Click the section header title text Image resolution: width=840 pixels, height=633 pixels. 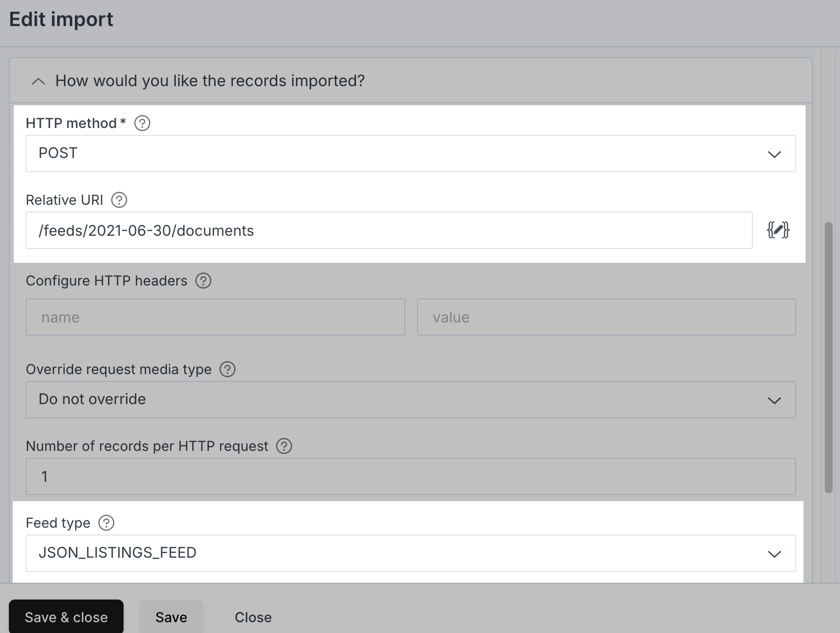click(x=210, y=81)
